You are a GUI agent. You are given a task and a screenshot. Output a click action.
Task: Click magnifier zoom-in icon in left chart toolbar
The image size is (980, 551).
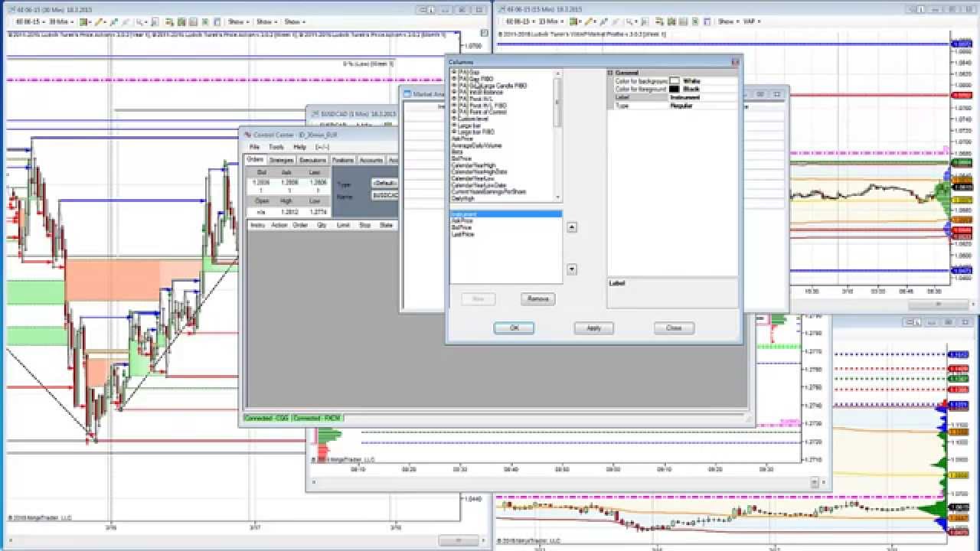coord(140,21)
